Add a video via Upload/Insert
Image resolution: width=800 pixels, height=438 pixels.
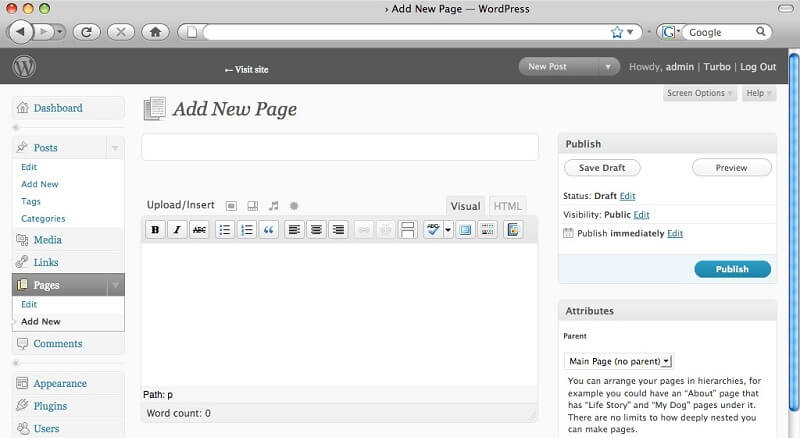click(x=253, y=206)
